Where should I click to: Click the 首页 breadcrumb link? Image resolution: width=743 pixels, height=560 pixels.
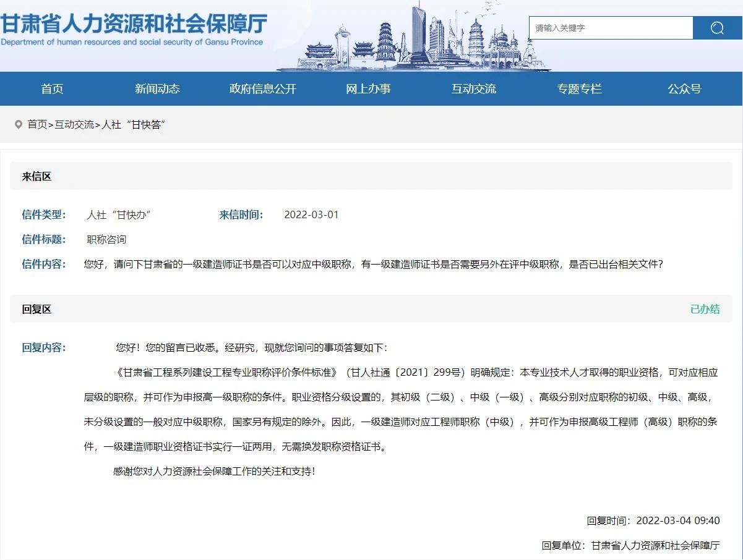pos(37,124)
